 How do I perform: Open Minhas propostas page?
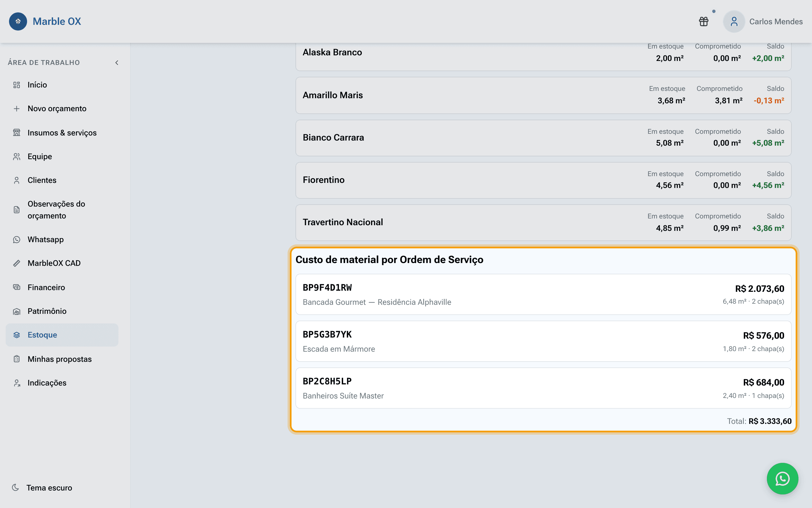62,359
